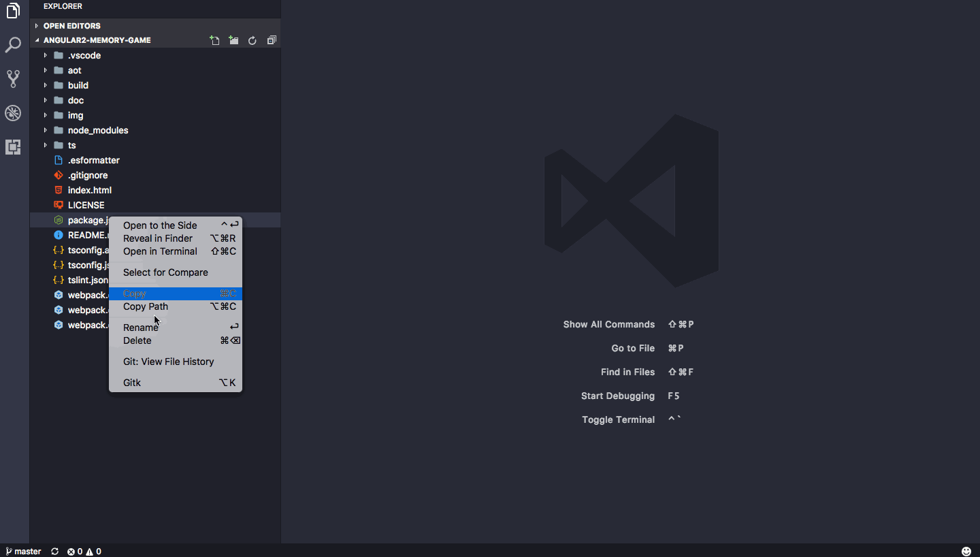Click the LICENSE file icon
Screen dimensions: 980x557
point(59,205)
